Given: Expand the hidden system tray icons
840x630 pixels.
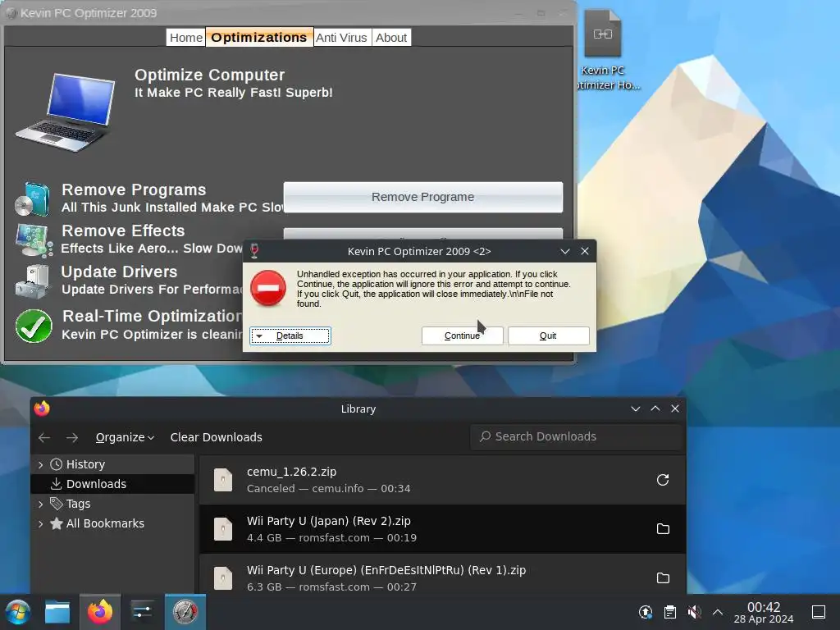Looking at the screenshot, I should pos(718,612).
